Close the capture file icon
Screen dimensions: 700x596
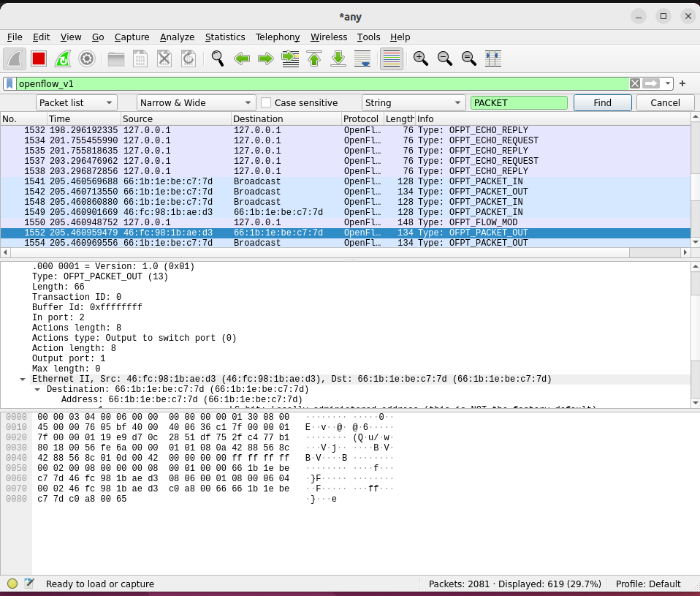pos(164,59)
